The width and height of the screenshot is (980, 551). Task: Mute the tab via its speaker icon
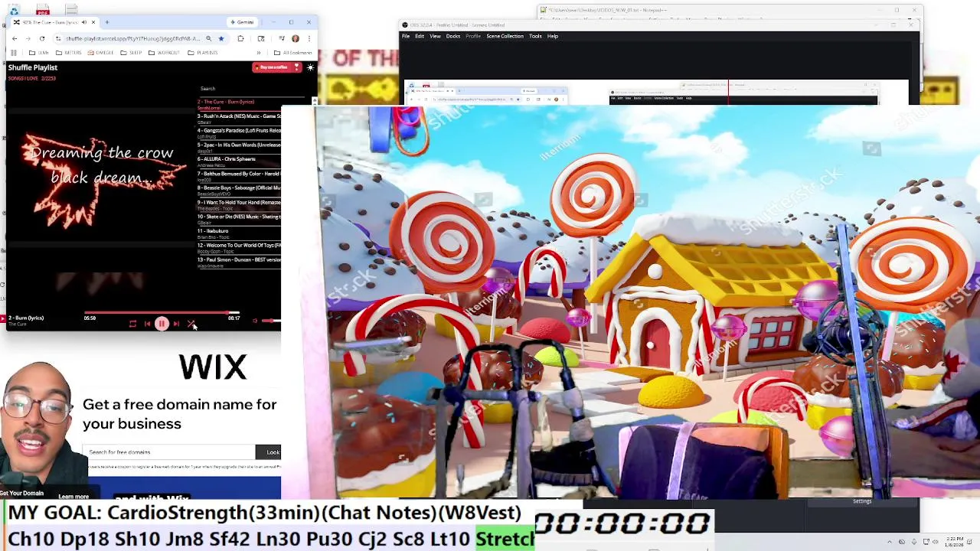coord(83,22)
